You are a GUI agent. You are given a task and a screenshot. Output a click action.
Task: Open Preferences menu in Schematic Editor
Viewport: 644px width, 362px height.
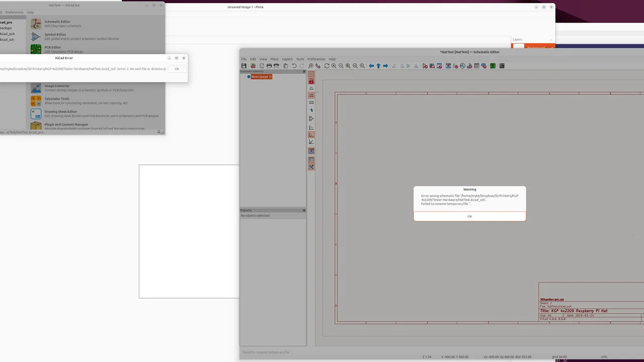316,59
